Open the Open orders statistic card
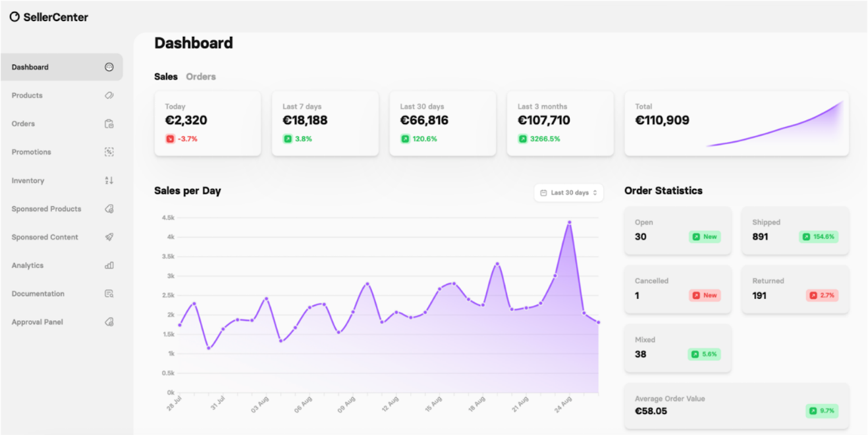The width and height of the screenshot is (868, 435). (678, 230)
